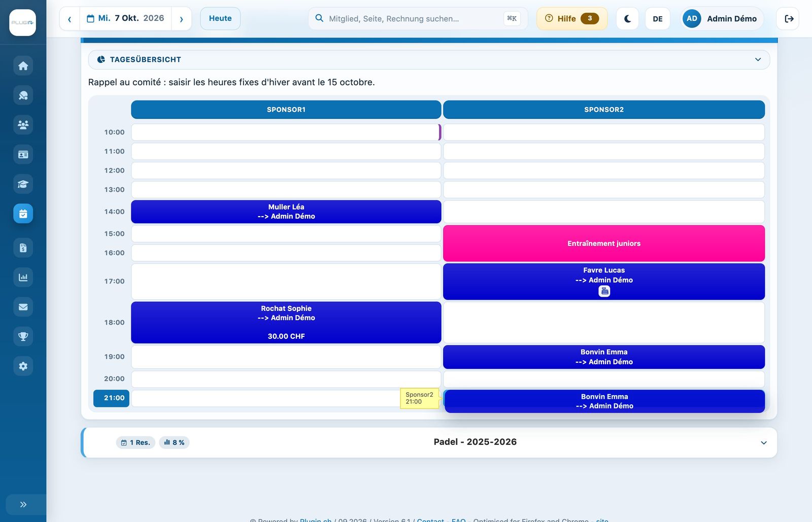Click the Heute button
812x522 pixels.
click(220, 19)
